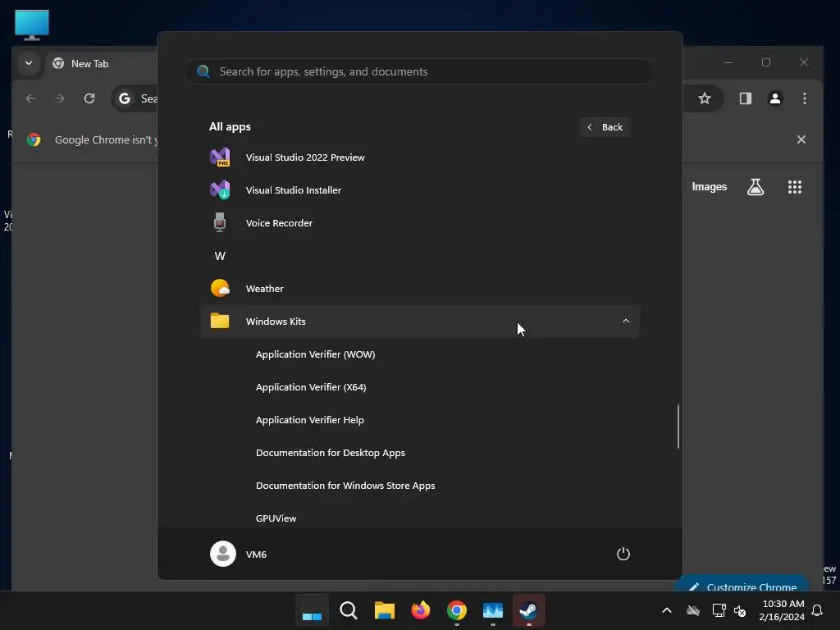Image resolution: width=840 pixels, height=630 pixels.
Task: Jump to letter W section header
Action: [x=220, y=256]
